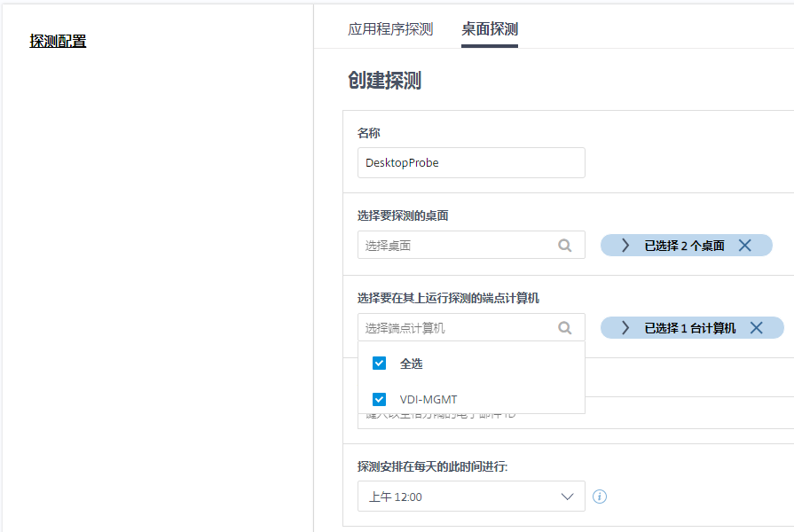Click the search magnifier in 选择桌面 field
The width and height of the screenshot is (794, 532).
tap(565, 246)
